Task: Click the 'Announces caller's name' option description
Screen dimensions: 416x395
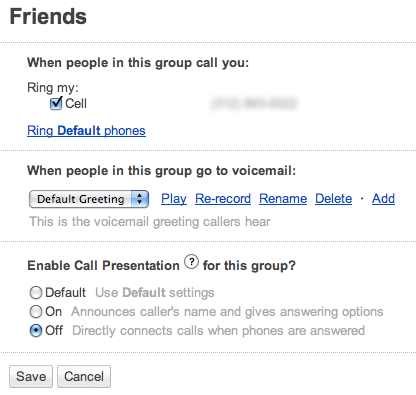Action: coord(227,312)
